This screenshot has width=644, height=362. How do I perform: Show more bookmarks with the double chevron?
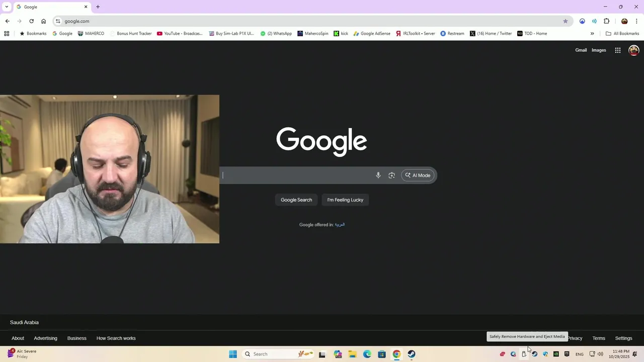click(592, 34)
